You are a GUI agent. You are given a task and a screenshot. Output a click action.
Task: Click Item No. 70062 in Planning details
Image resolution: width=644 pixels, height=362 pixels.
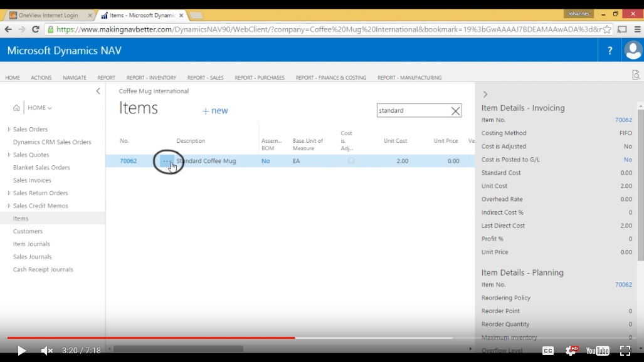(623, 284)
